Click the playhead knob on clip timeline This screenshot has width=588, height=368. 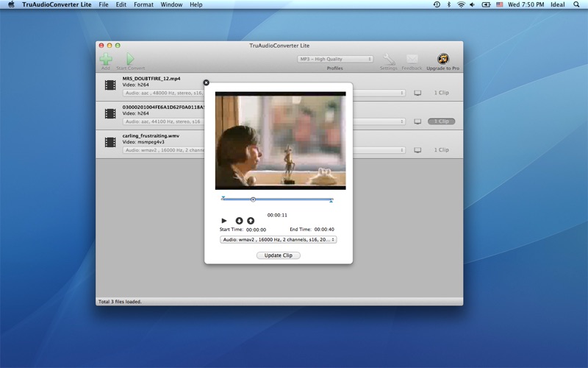[x=253, y=199]
